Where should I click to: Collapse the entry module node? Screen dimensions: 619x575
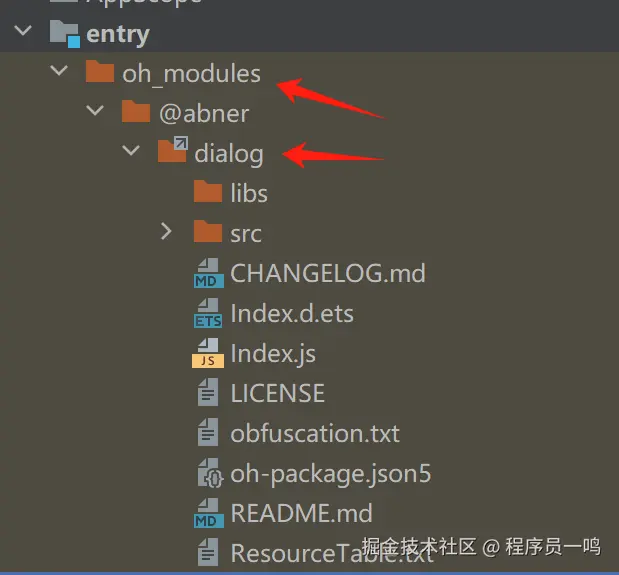(23, 30)
